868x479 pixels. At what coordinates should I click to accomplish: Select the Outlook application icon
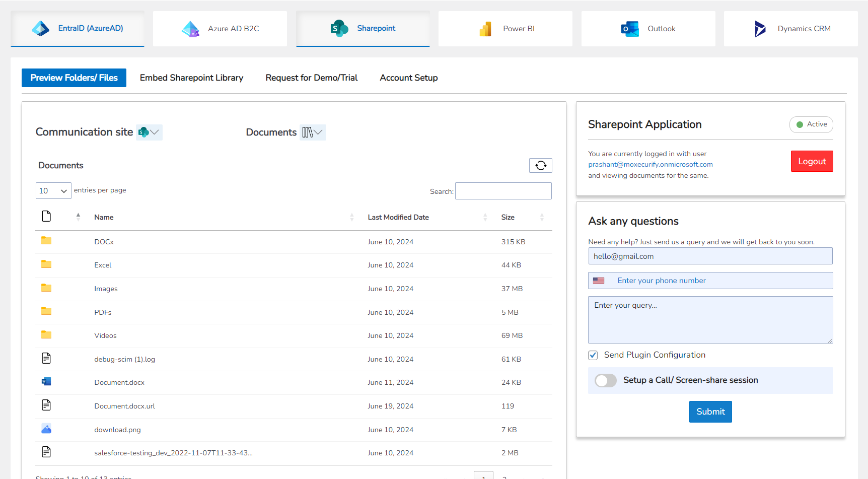point(629,29)
